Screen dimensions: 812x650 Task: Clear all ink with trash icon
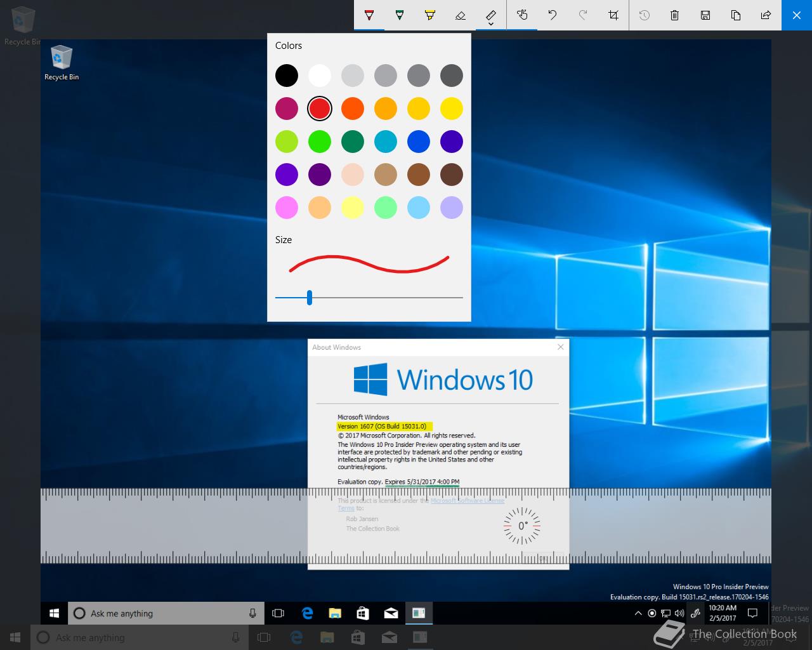[675, 15]
